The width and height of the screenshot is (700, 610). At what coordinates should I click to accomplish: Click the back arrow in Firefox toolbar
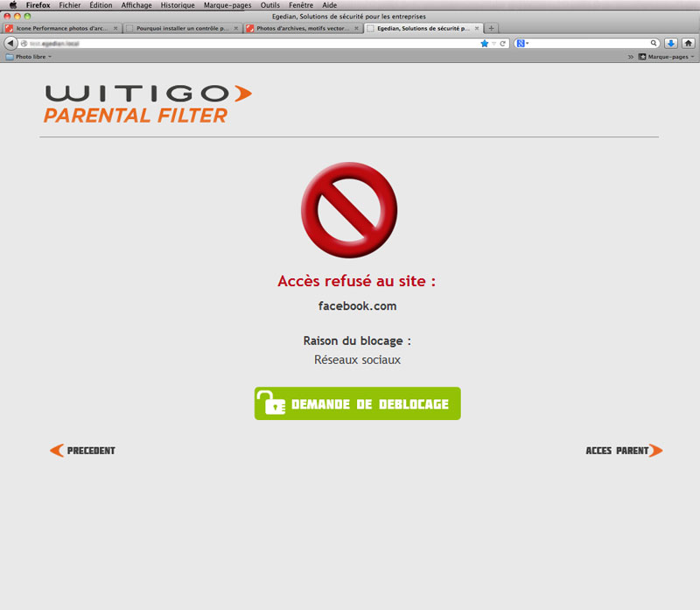coord(10,43)
